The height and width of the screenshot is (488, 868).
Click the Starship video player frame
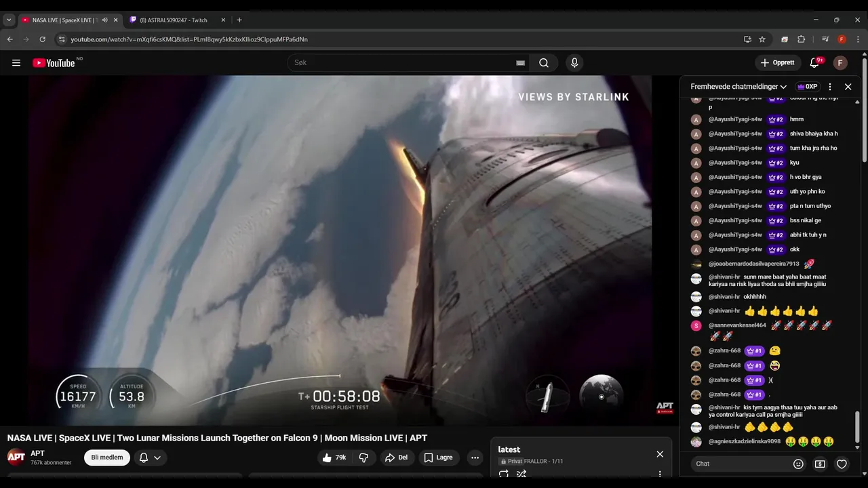coord(340,250)
